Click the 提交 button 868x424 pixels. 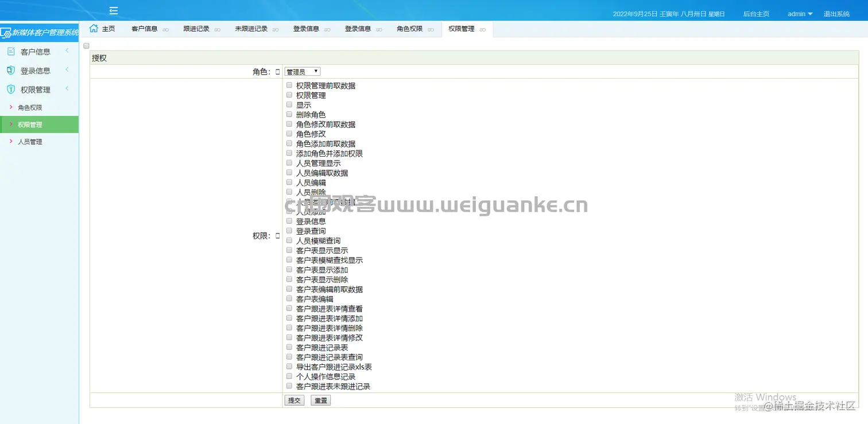click(294, 400)
